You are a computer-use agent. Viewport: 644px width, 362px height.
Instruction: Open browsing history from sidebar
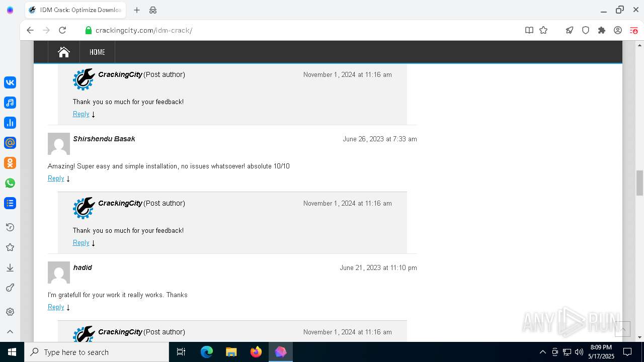click(10, 227)
